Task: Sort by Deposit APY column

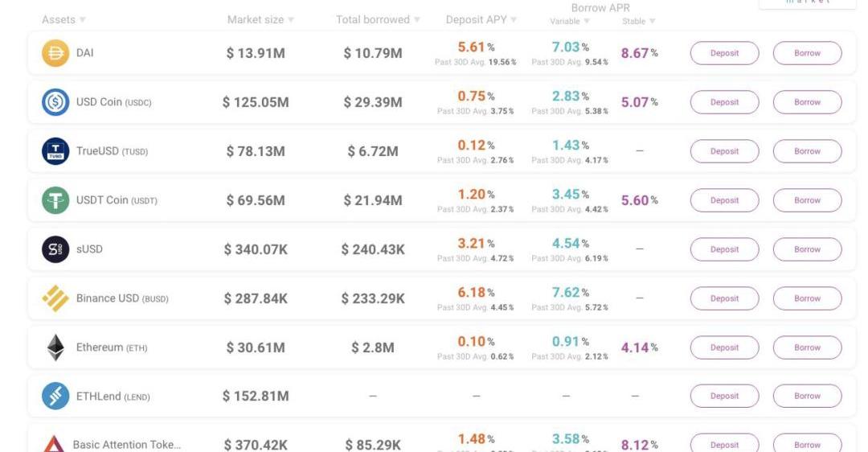Action: coord(514,20)
